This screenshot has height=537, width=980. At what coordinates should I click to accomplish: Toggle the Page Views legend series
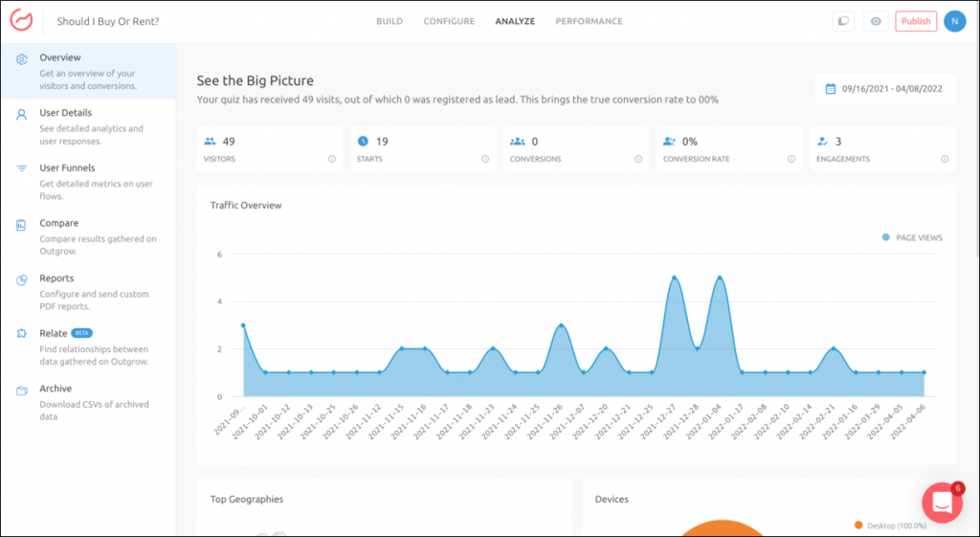point(912,237)
